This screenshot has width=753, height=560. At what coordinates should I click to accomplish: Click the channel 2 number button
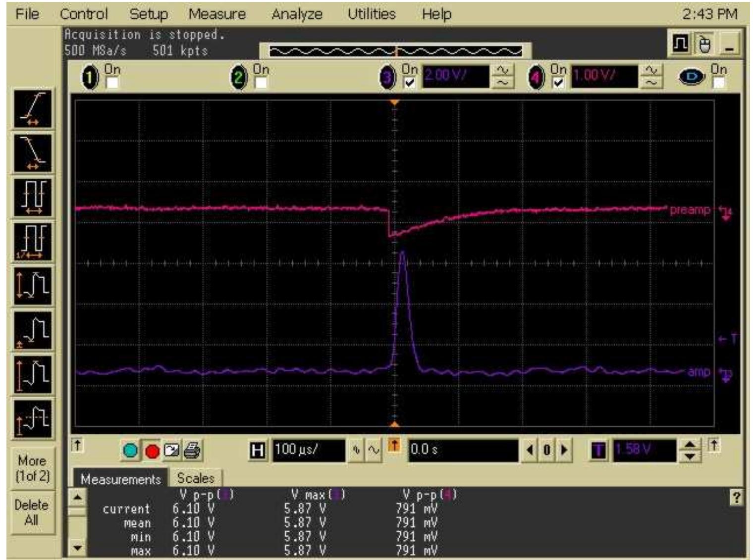[x=239, y=78]
